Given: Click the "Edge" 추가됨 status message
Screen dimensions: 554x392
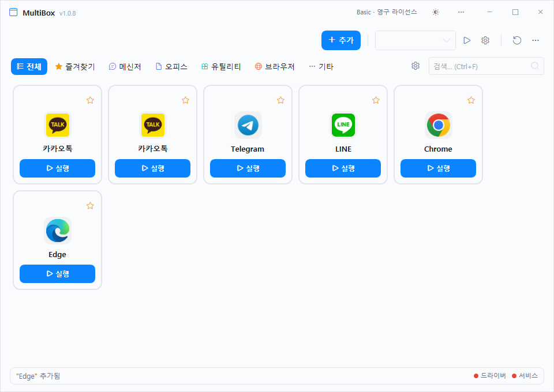Looking at the screenshot, I should click(x=38, y=376).
